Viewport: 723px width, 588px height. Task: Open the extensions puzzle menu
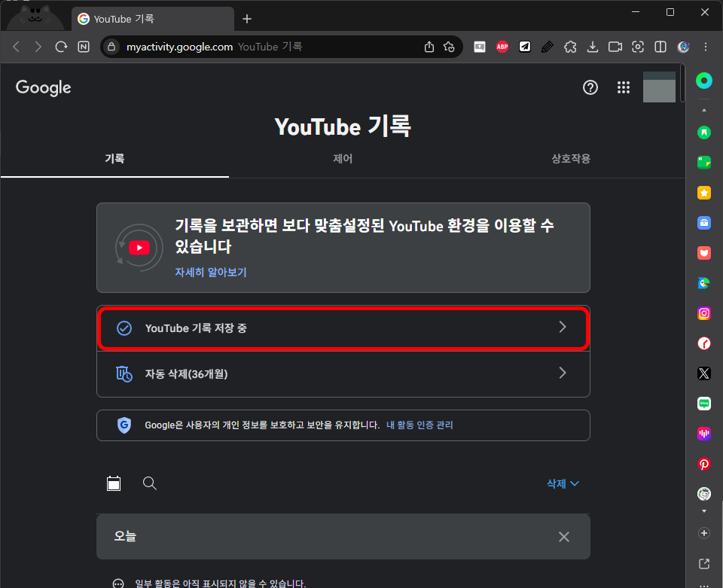coord(570,47)
